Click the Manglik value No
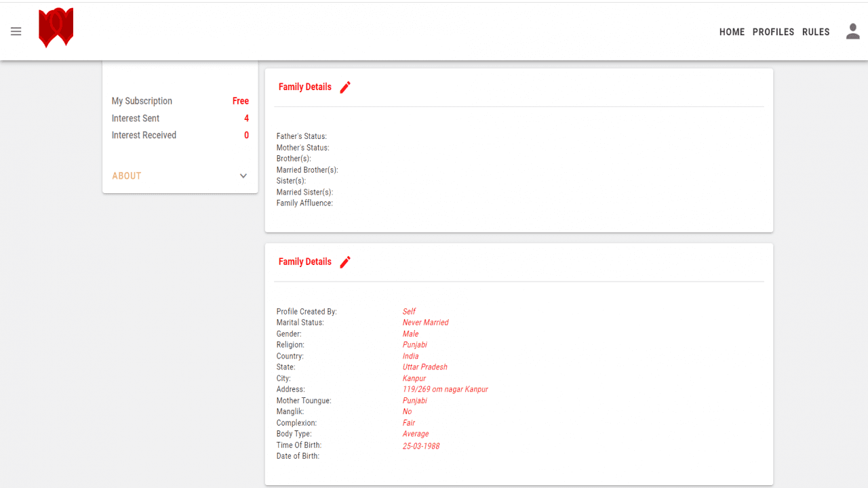Viewport: 868px width, 488px height. pyautogui.click(x=407, y=411)
